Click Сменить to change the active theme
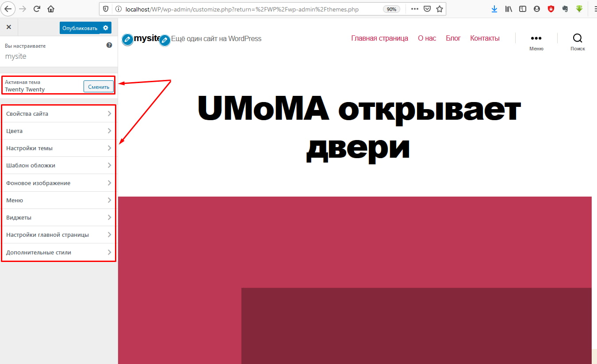 pos(99,87)
